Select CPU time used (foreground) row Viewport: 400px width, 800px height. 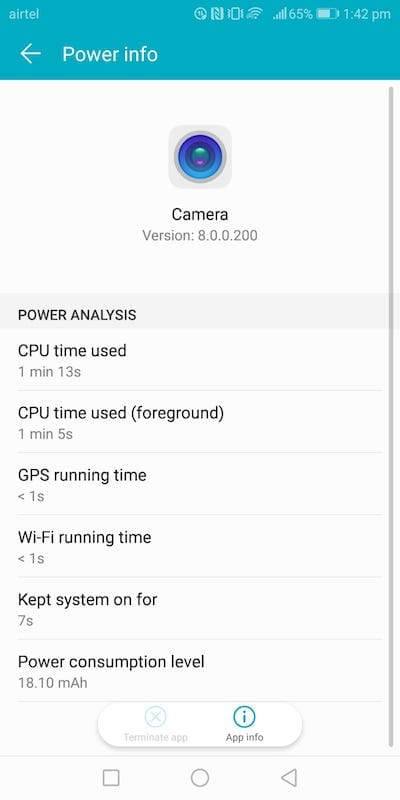coord(200,422)
